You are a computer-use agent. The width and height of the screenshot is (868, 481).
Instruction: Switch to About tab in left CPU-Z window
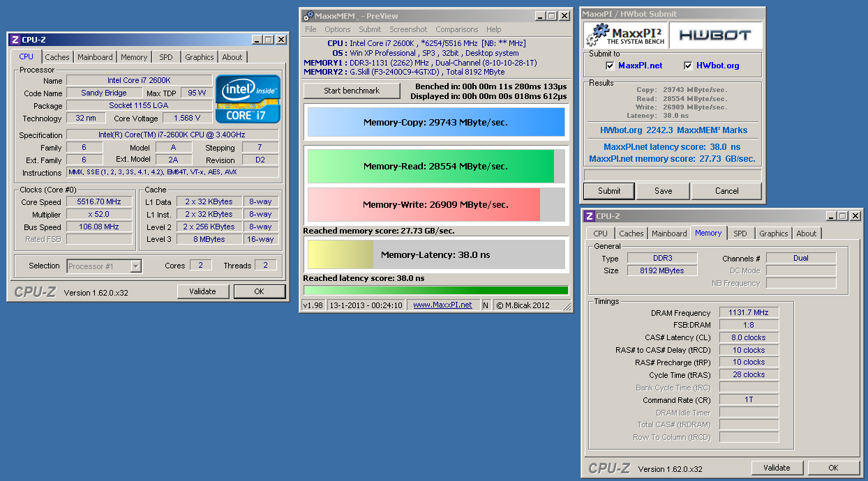pos(232,57)
